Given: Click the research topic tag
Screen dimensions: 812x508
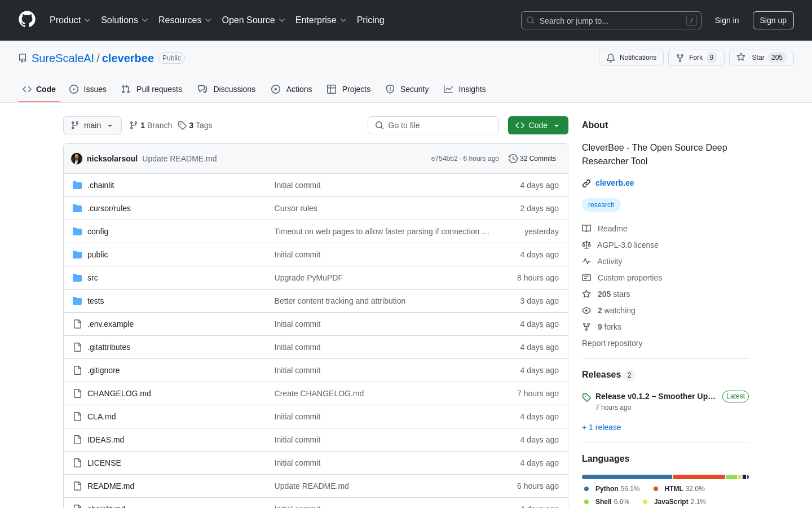Looking at the screenshot, I should [x=601, y=205].
